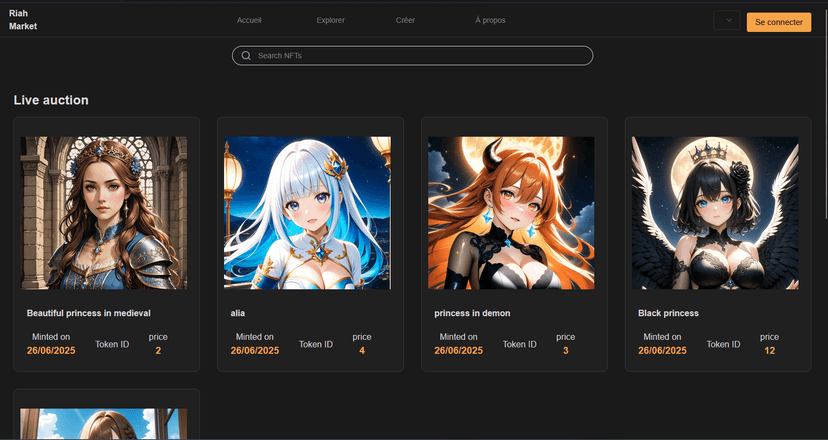The image size is (828, 440).
Task: Select the alia NFT artwork
Action: click(x=308, y=213)
